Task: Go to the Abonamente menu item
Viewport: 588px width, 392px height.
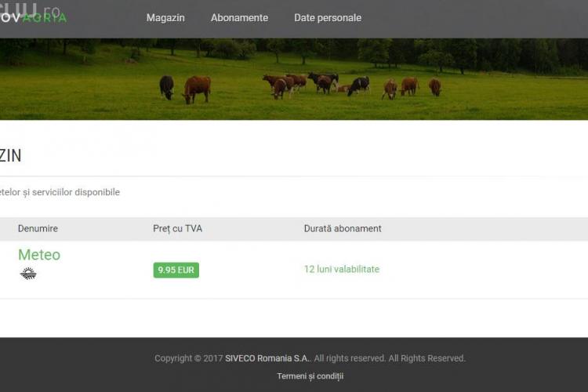Action: pyautogui.click(x=239, y=18)
